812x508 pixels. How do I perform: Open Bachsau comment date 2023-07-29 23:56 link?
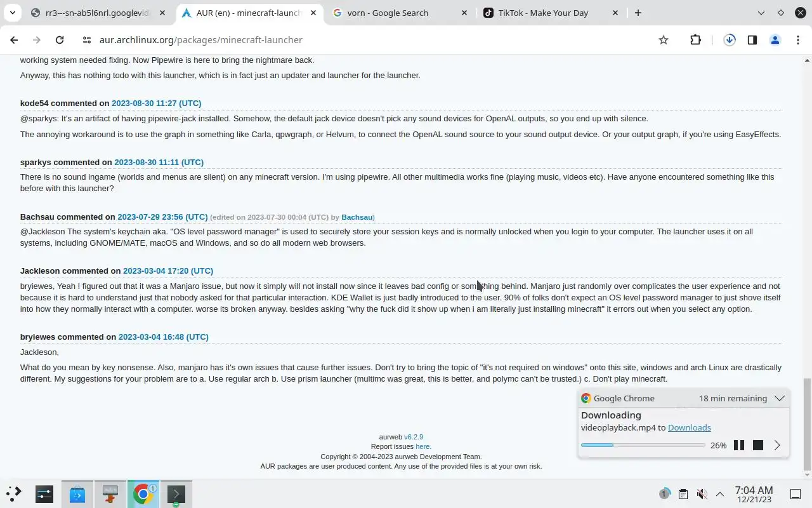[x=162, y=217]
